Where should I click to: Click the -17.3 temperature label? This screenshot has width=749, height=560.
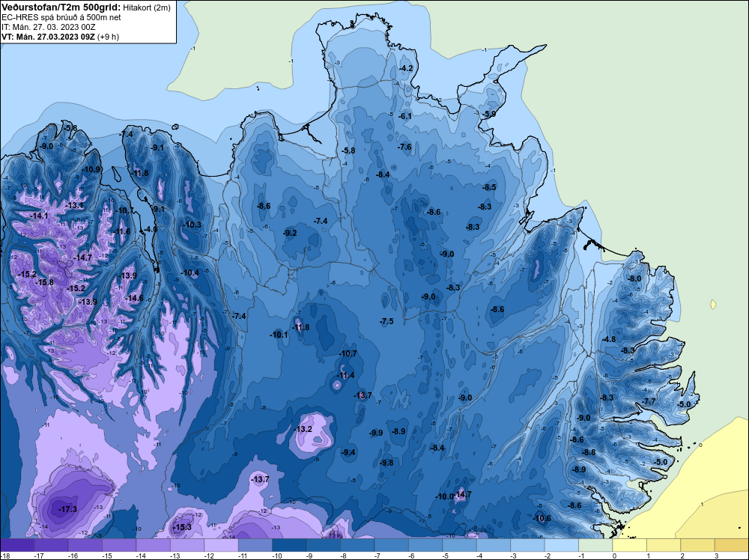coord(67,509)
